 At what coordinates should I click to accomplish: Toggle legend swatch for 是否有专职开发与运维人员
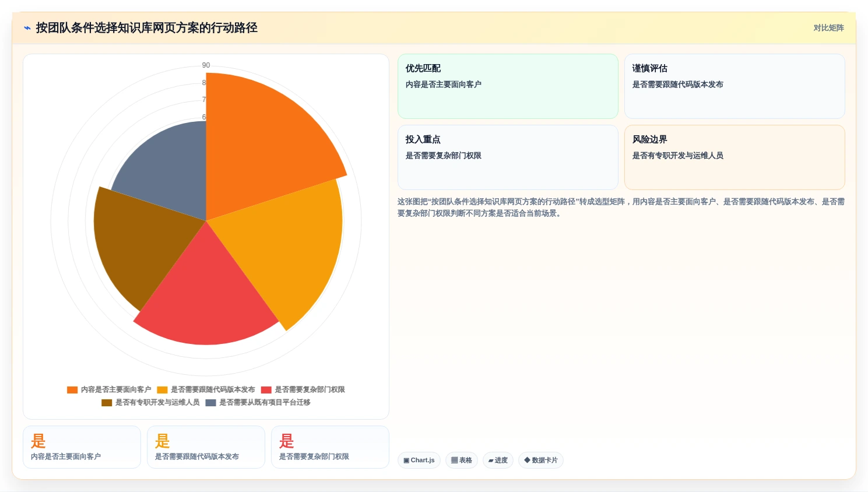click(x=107, y=403)
